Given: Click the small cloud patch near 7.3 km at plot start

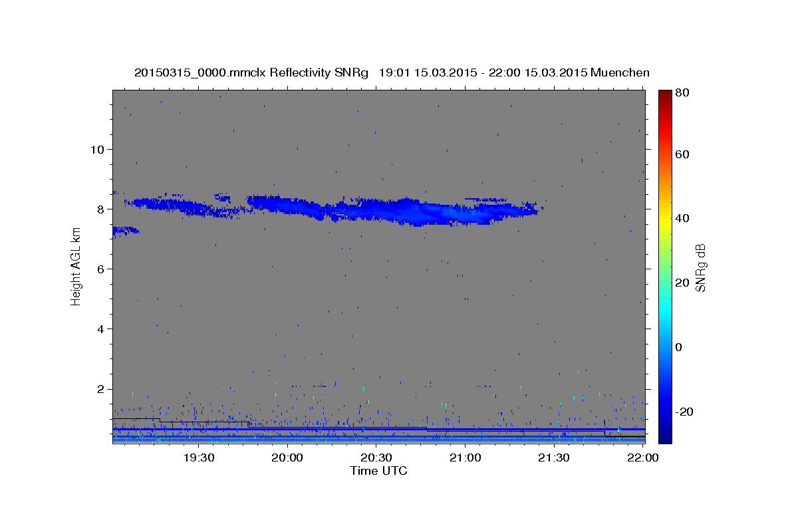Looking at the screenshot, I should pyautogui.click(x=125, y=230).
